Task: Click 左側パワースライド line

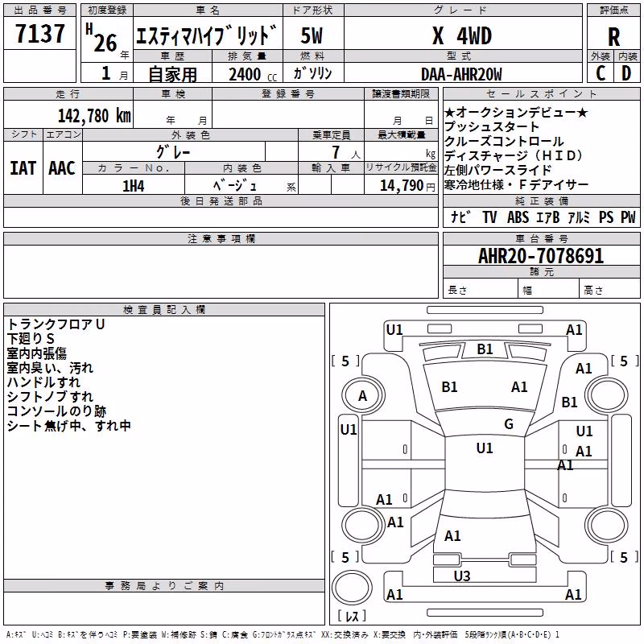Action: pyautogui.click(x=497, y=170)
